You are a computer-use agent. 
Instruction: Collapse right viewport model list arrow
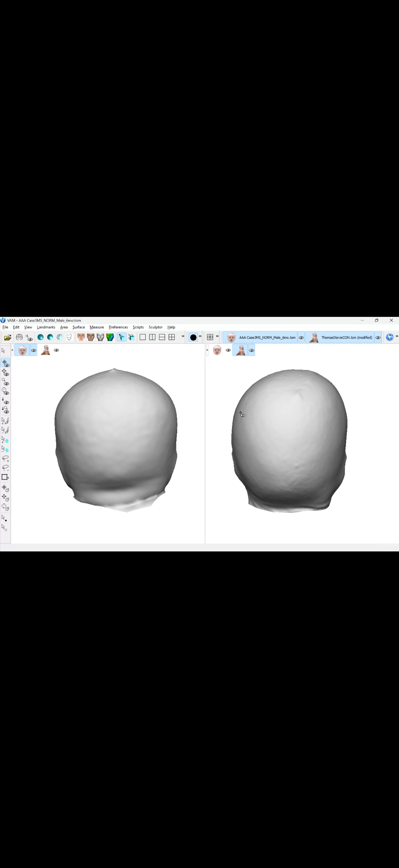[x=207, y=350]
